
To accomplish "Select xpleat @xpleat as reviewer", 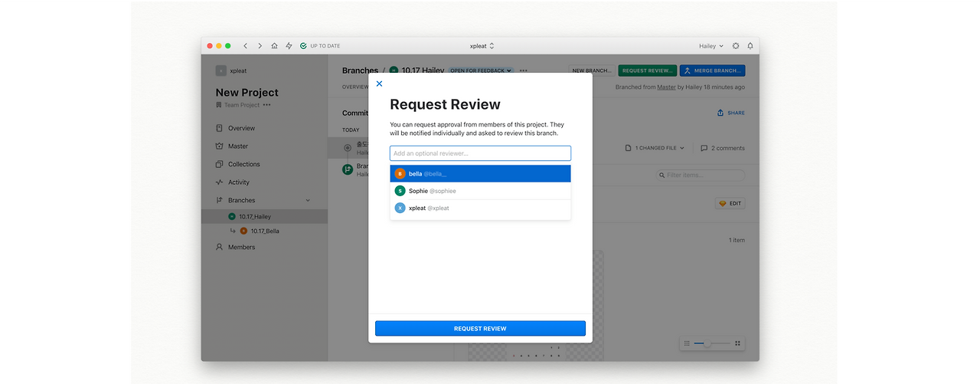I will pyautogui.click(x=480, y=208).
